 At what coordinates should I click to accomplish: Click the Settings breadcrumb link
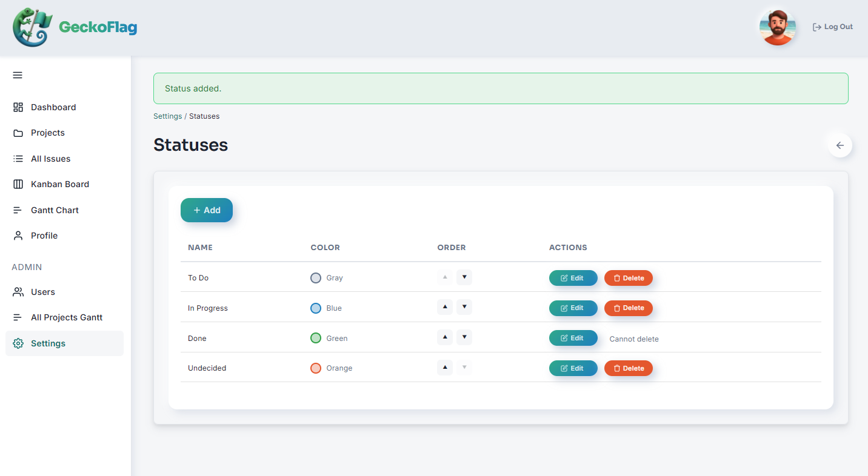point(167,116)
